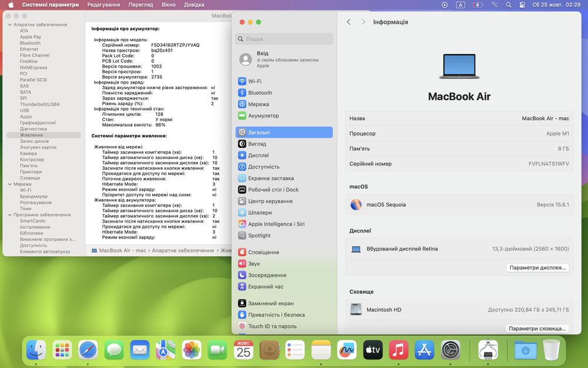Select Живлення in hardware tree
The image size is (588, 368).
pos(44,135)
